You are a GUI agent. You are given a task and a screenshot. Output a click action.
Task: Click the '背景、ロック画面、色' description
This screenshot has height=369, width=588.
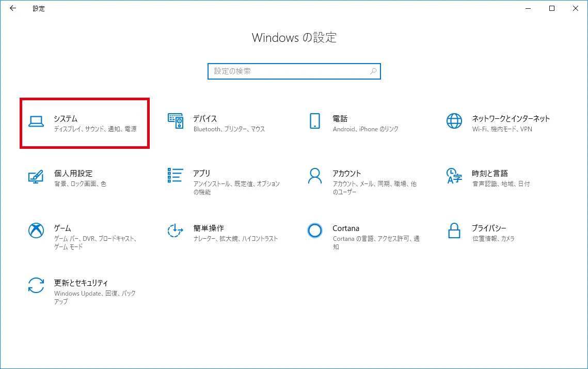click(80, 184)
